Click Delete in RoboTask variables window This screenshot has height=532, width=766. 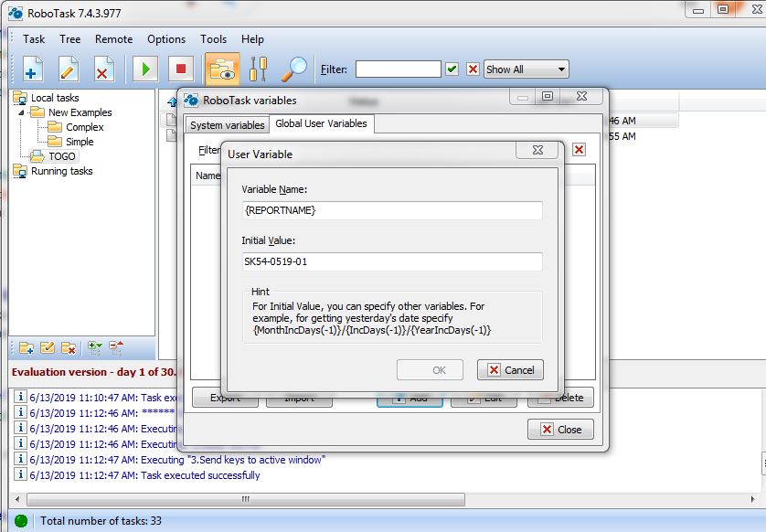(561, 398)
